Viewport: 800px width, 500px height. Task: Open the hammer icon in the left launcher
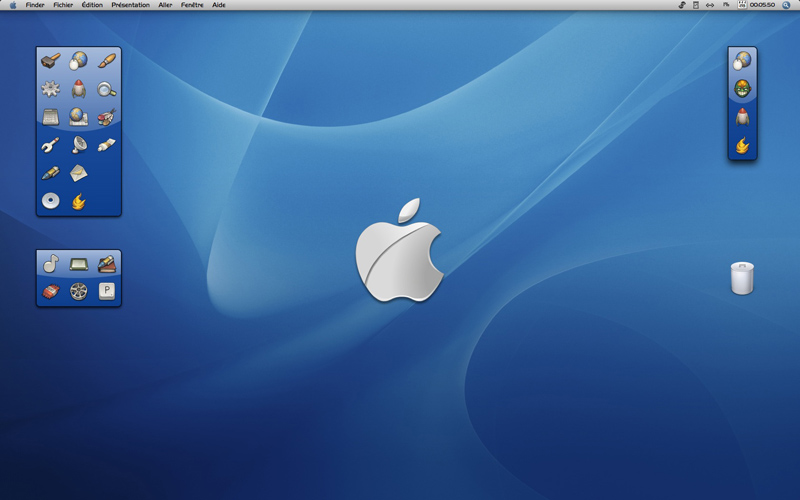[x=50, y=61]
